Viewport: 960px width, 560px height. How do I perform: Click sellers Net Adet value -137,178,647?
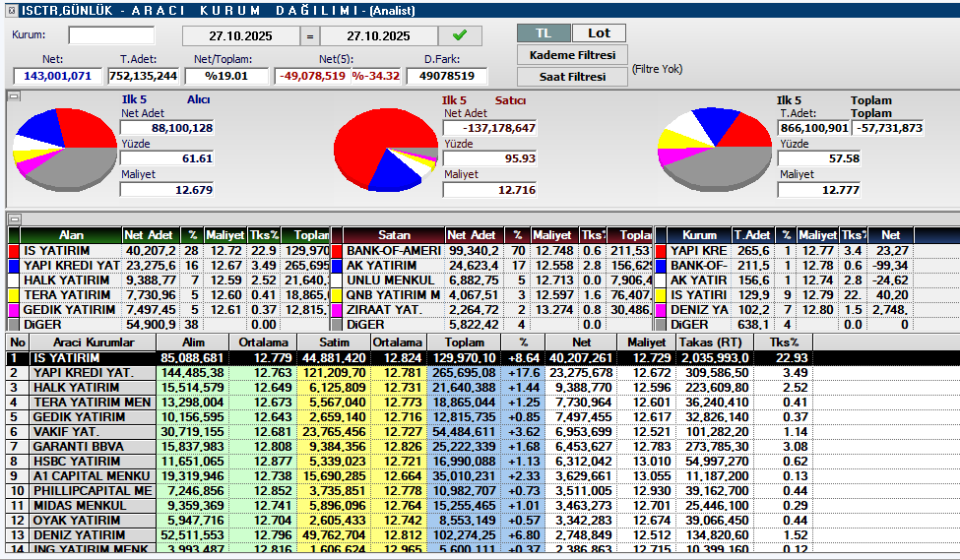(x=489, y=128)
